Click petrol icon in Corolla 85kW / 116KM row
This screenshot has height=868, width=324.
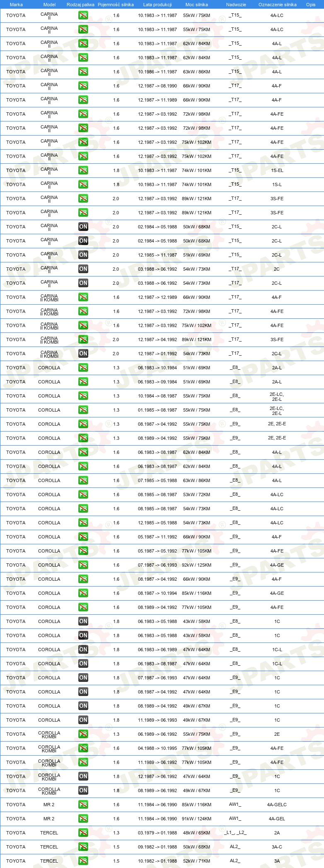point(83,593)
